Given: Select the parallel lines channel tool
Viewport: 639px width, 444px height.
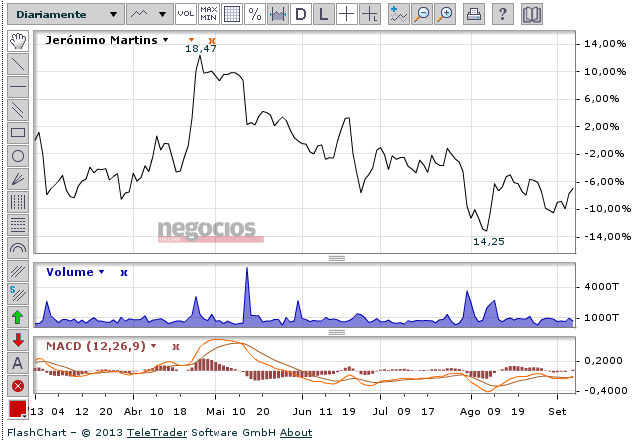Looking at the screenshot, I should click(x=18, y=110).
